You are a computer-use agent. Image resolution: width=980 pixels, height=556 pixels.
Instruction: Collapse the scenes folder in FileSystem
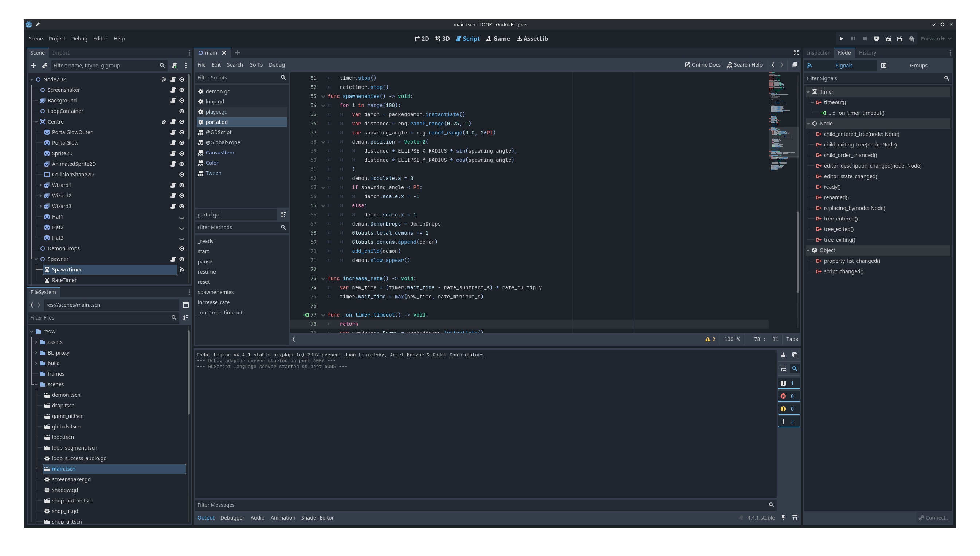point(36,384)
